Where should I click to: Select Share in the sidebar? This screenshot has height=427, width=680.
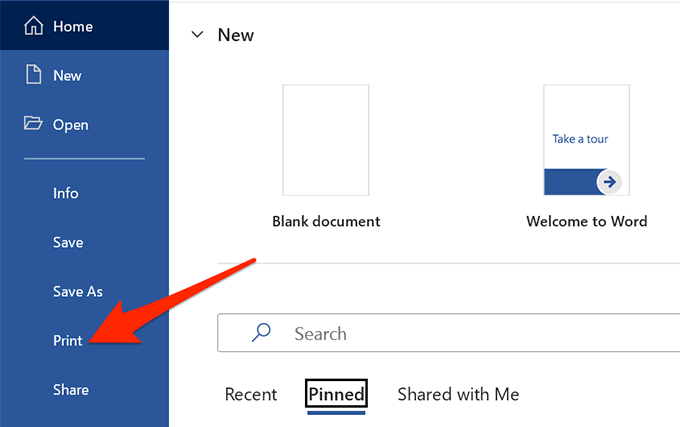coord(71,390)
